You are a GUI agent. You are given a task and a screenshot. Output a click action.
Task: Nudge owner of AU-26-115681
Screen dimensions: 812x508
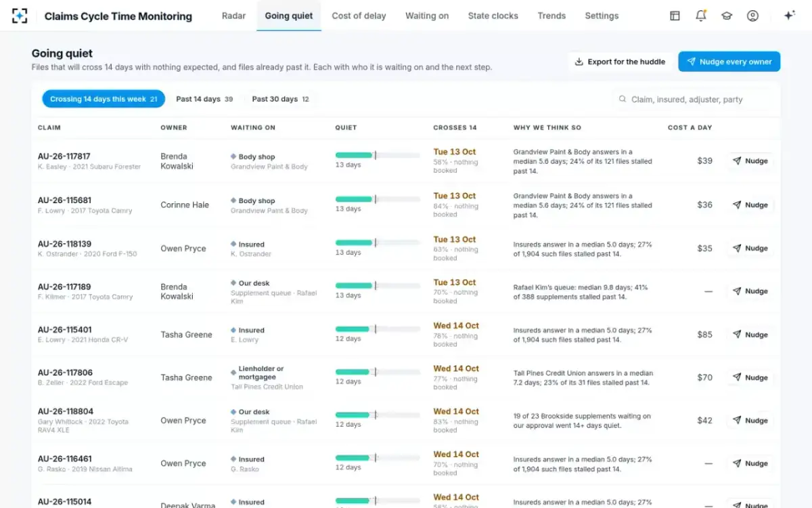[750, 205]
